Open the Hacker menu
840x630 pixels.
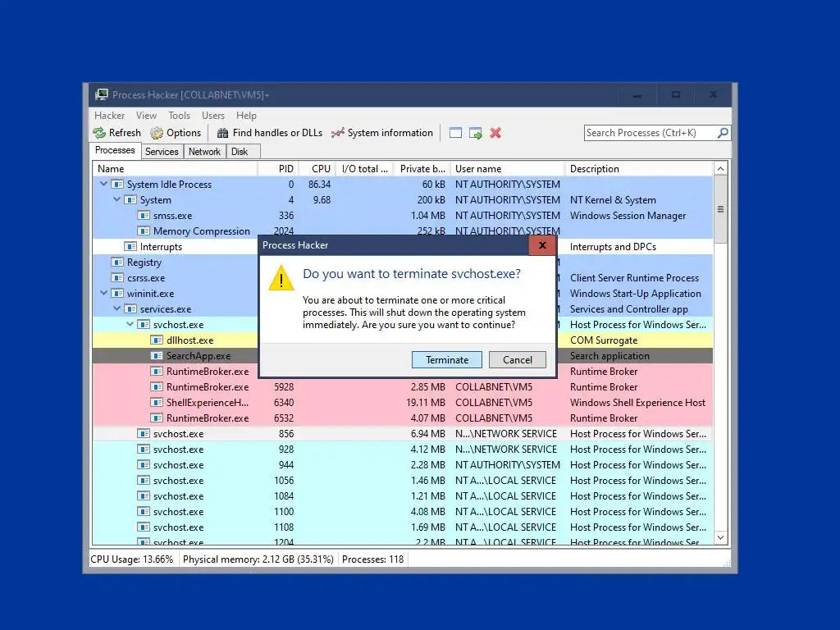[109, 116]
